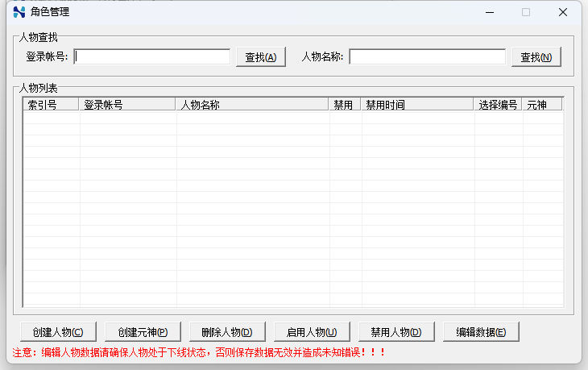Image resolution: width=588 pixels, height=370 pixels.
Task: Click the 创建元神(P) button
Action: 143,332
